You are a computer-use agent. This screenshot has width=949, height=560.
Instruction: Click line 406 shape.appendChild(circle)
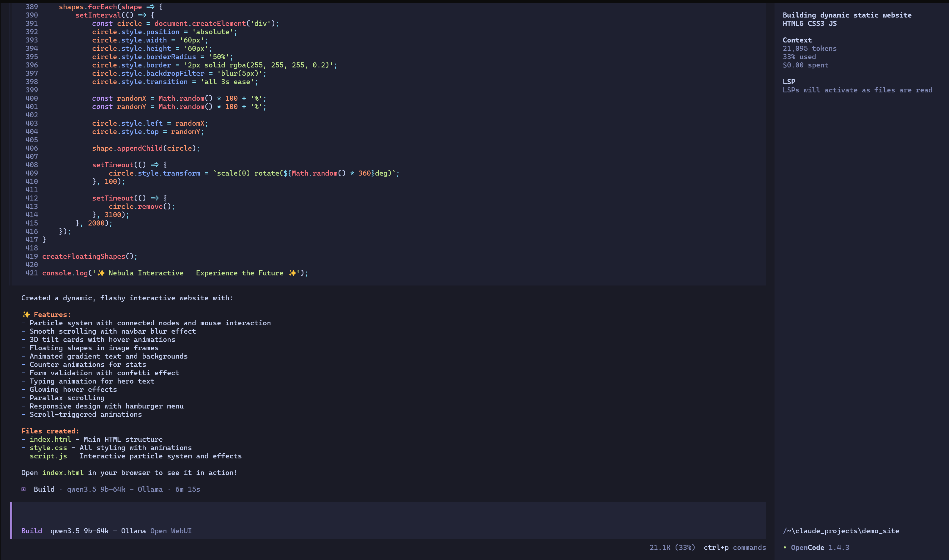click(146, 148)
